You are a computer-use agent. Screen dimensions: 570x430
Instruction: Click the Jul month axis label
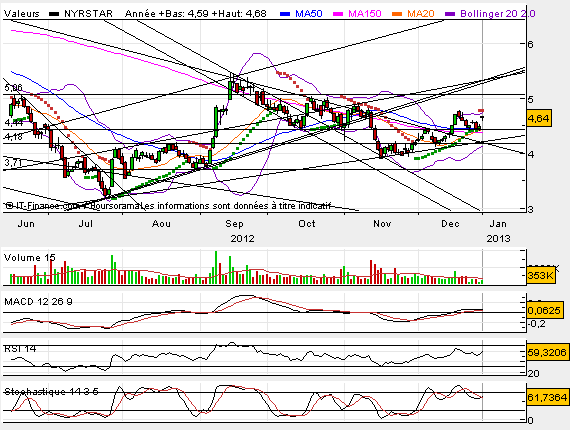click(86, 224)
